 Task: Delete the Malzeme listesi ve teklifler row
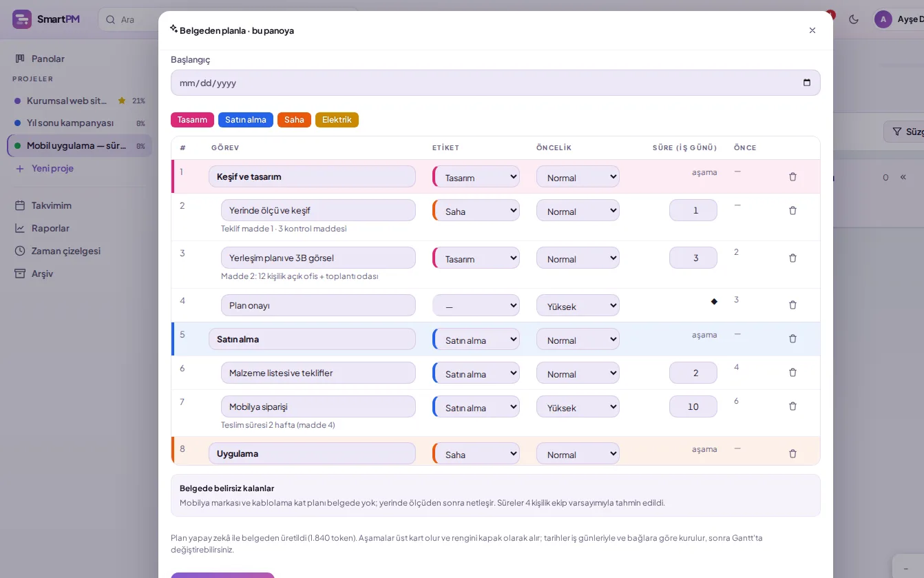(x=792, y=373)
